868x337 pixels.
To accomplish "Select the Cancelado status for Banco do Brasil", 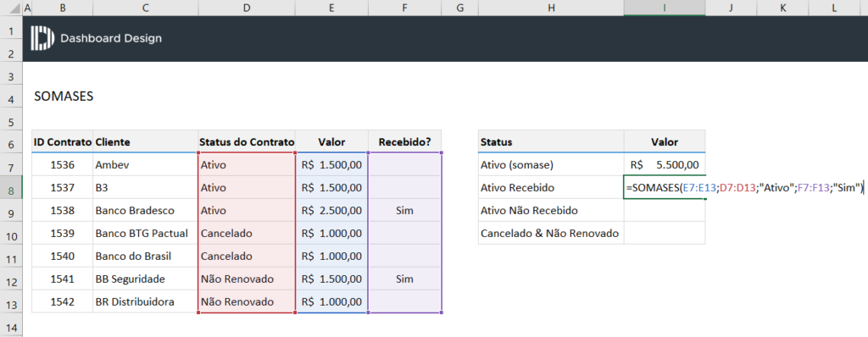I will [x=247, y=257].
